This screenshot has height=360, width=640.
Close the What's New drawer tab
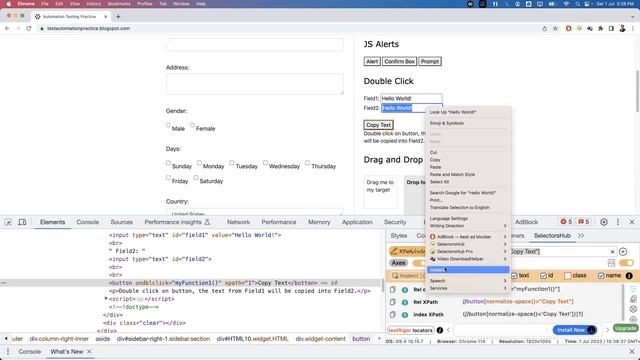coord(89,351)
